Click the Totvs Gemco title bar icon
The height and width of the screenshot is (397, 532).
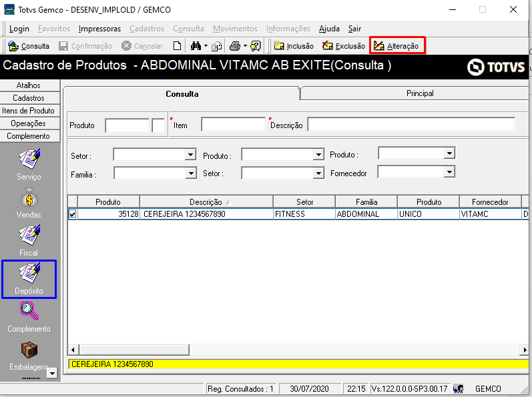9,9
